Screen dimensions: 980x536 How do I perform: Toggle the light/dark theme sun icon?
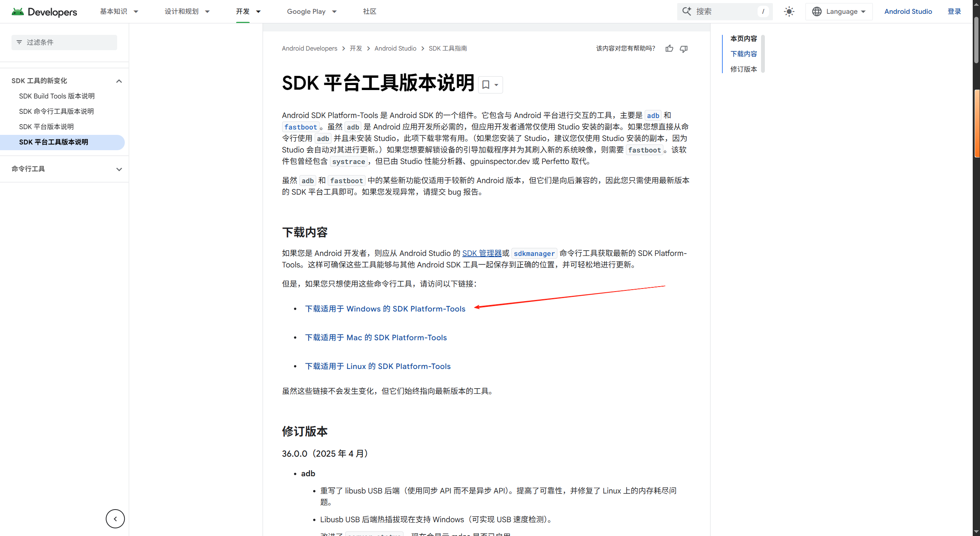coord(789,11)
